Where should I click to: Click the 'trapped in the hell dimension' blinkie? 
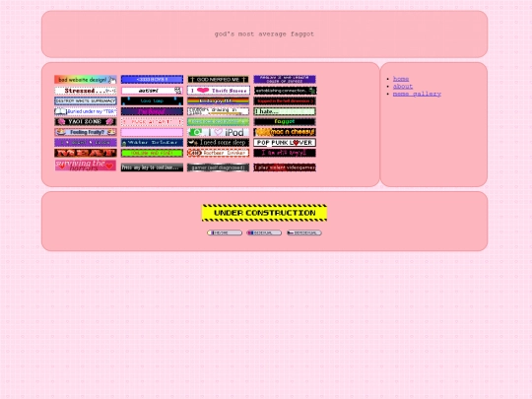tap(285, 100)
